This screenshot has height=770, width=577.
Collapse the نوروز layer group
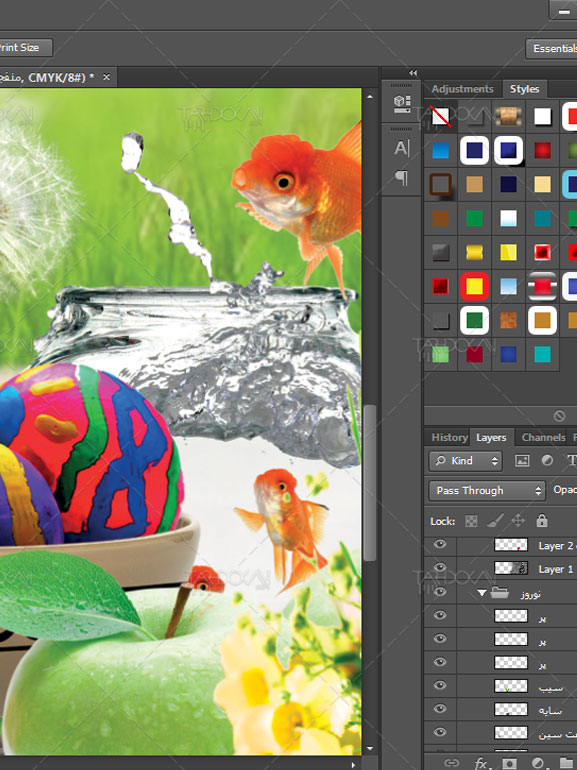click(x=482, y=593)
